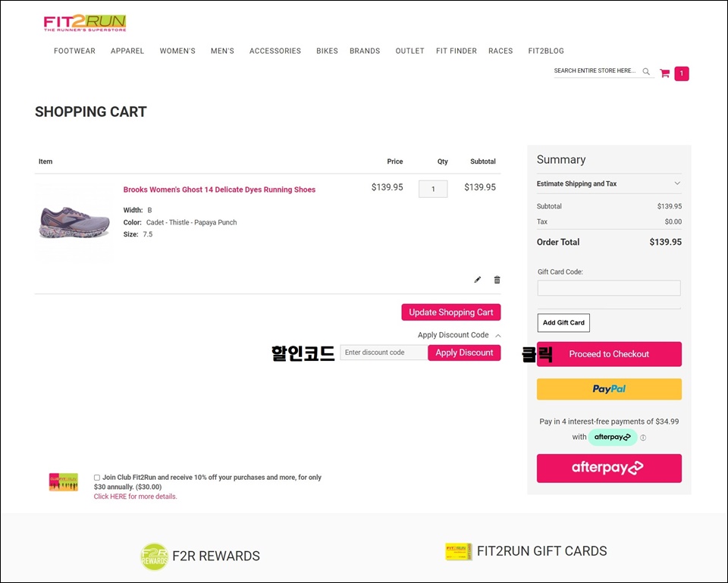Click the pencil edit item icon
Screen dimensions: 728x583
pyautogui.click(x=478, y=280)
